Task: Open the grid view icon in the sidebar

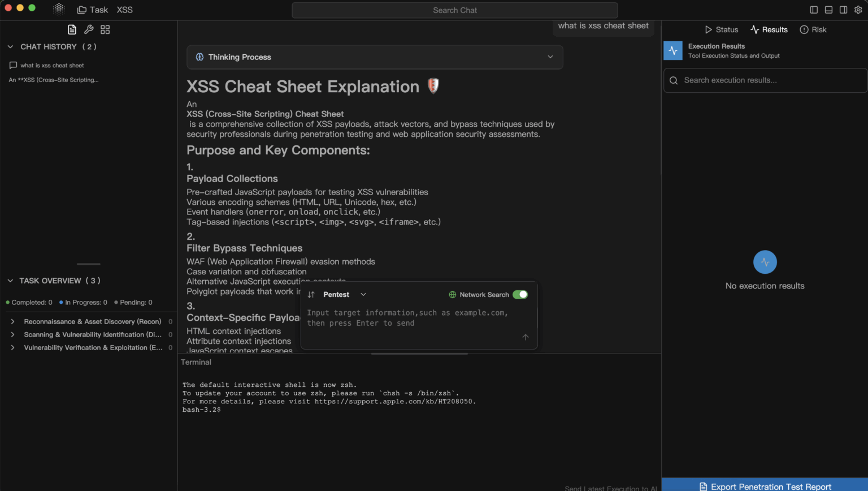Action: (x=105, y=29)
